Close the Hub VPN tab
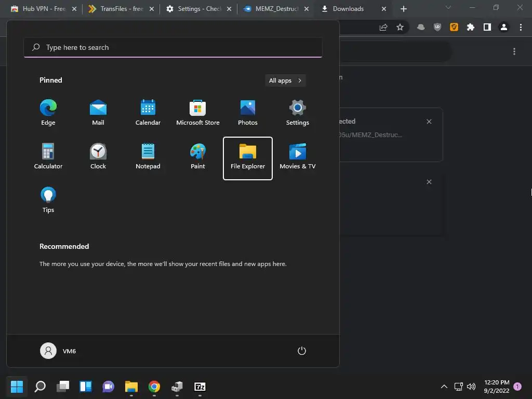 74,9
